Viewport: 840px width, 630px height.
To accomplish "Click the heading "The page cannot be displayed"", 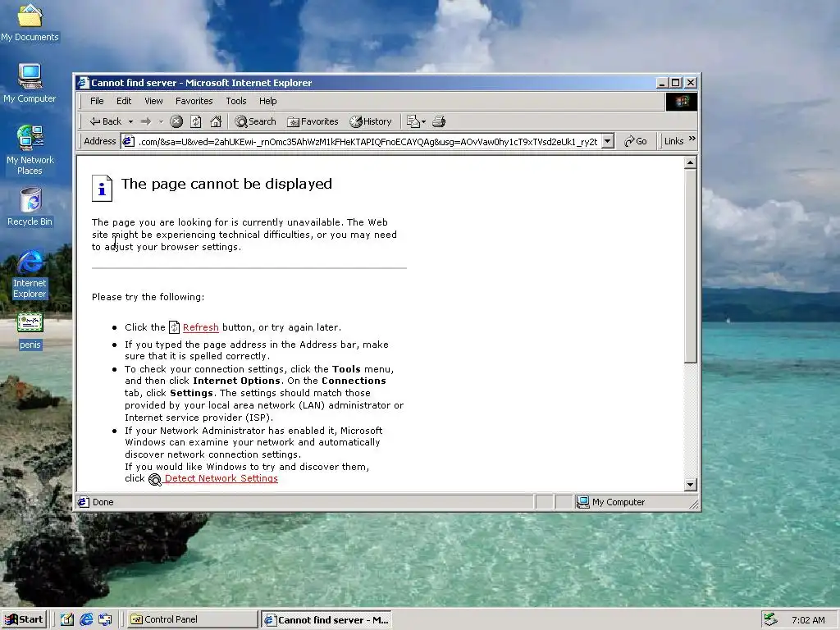I will coord(226,184).
